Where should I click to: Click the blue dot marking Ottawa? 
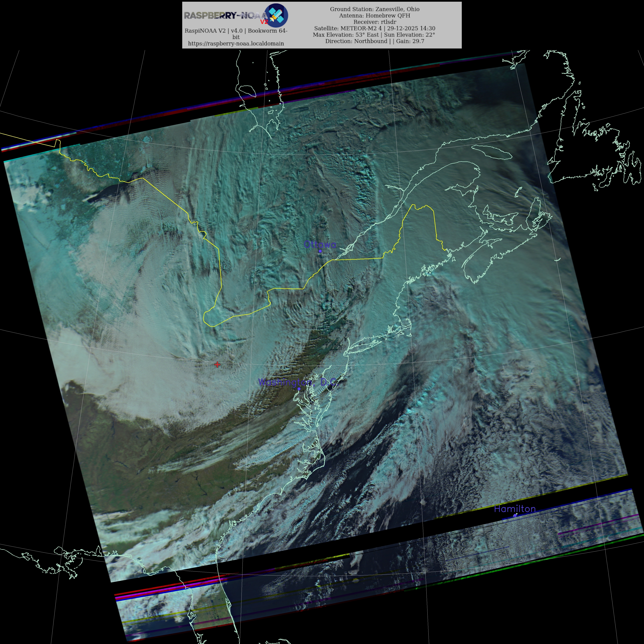[x=320, y=251]
